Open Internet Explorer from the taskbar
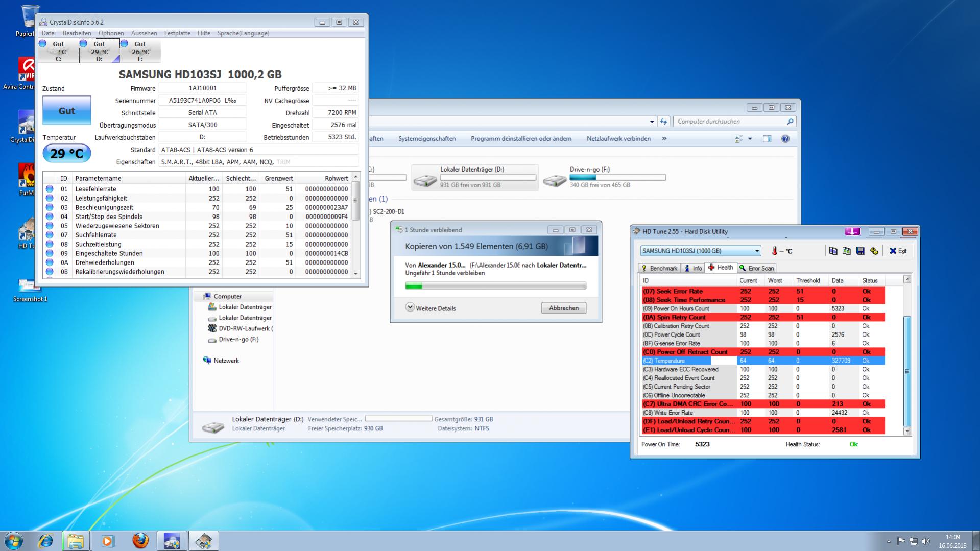 pos(46,541)
